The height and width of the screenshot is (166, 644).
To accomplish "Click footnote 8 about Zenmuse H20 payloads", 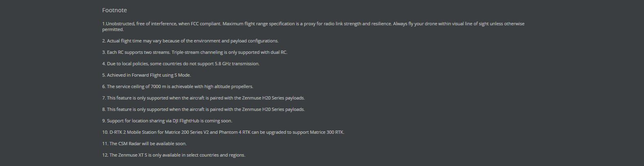I will (x=203, y=109).
